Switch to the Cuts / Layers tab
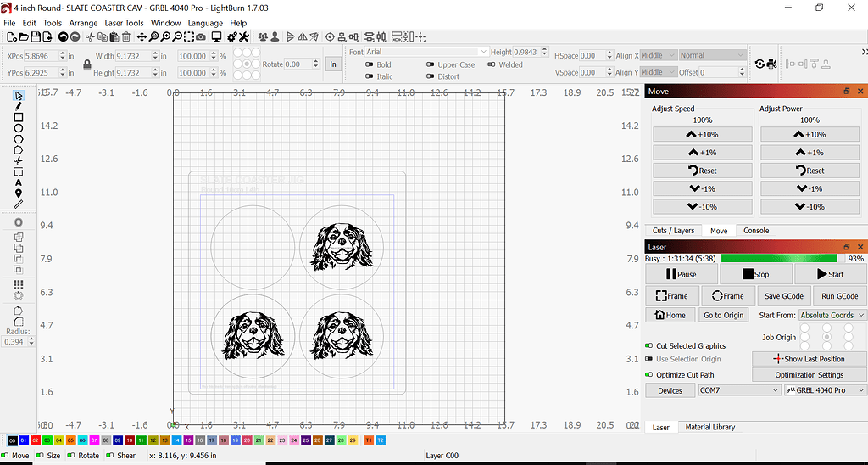The height and width of the screenshot is (465, 868). click(673, 231)
